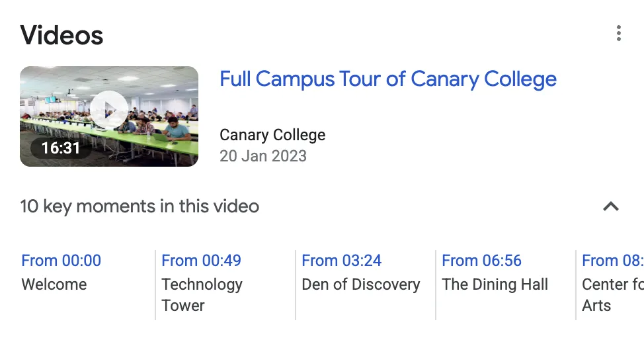The height and width of the screenshot is (344, 644).
Task: Select The Dining Hall key moment
Action: (495, 284)
